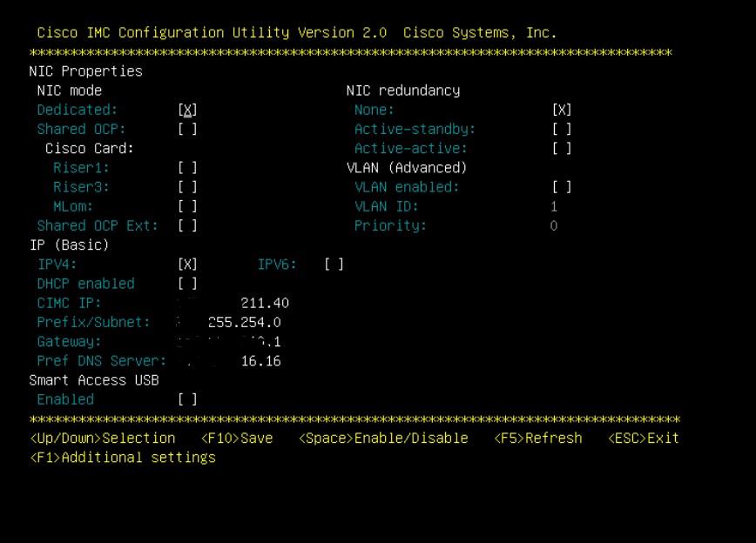The width and height of the screenshot is (756, 543).
Task: Click the VLAN (Advanced) heading
Action: (407, 168)
